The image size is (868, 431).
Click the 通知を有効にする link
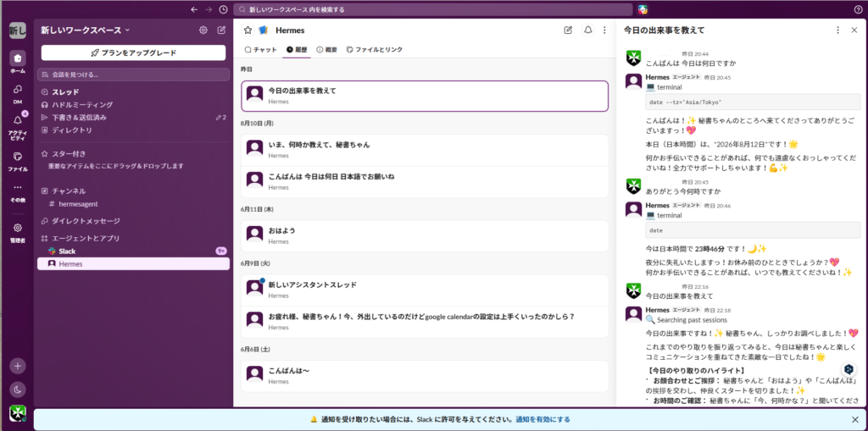point(542,419)
